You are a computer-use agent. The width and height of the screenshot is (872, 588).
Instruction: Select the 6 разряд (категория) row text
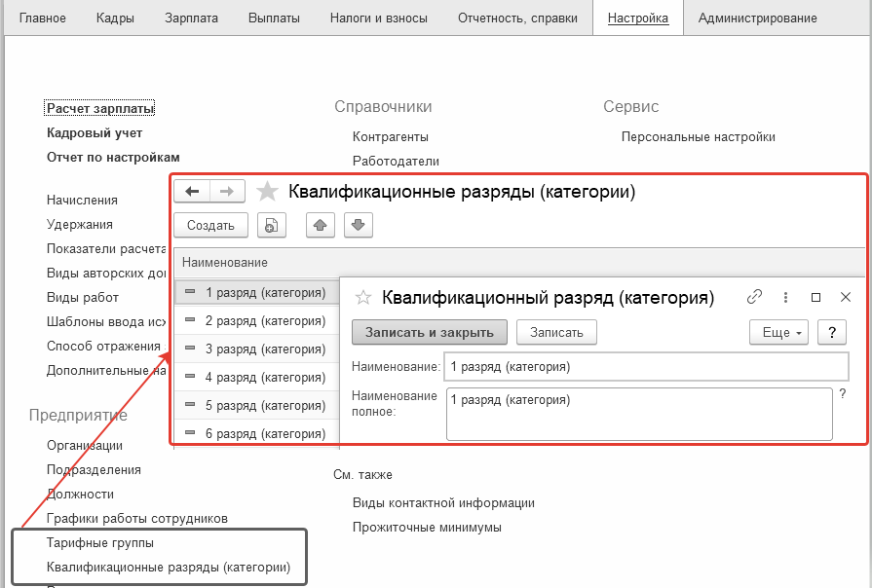point(265,433)
